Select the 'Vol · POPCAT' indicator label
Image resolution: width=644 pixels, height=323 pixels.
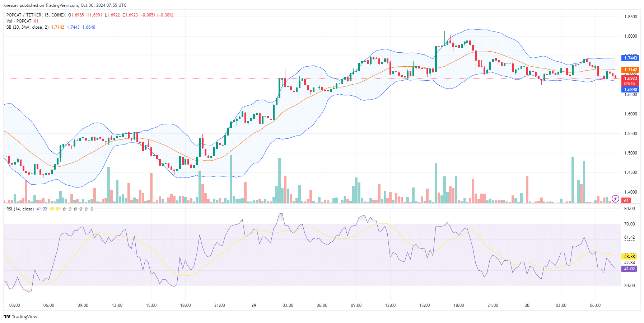19,21
